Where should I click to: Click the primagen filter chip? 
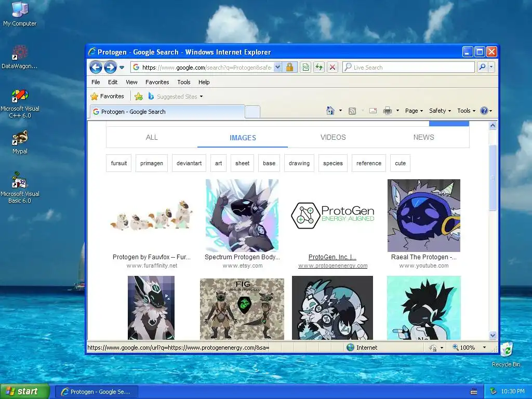pos(152,163)
